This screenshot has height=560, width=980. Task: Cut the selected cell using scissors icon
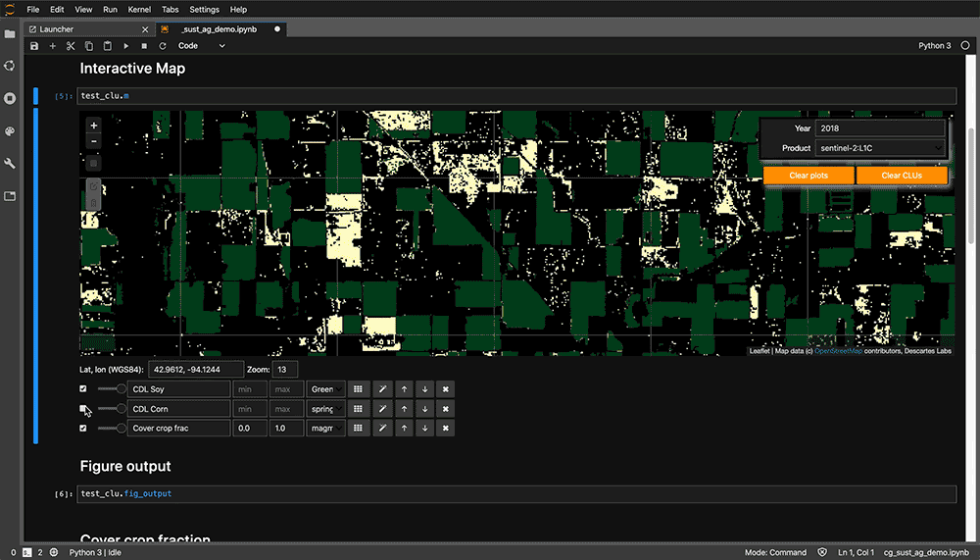tap(71, 46)
